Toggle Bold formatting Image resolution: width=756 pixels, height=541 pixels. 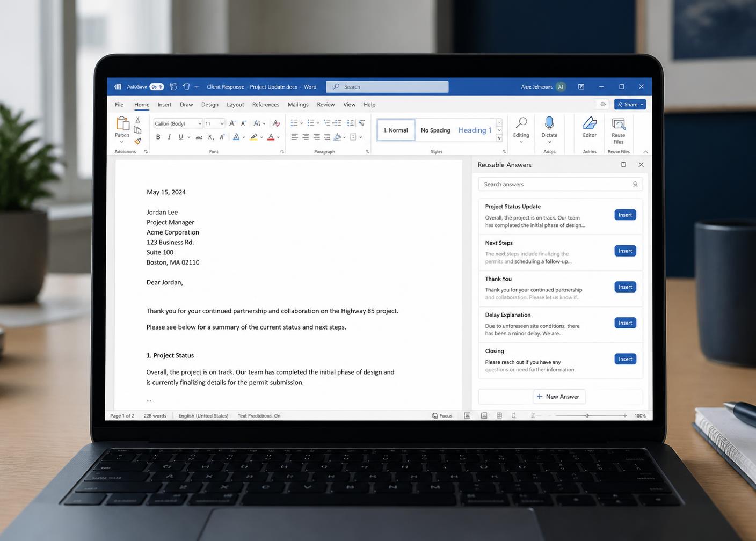point(158,137)
